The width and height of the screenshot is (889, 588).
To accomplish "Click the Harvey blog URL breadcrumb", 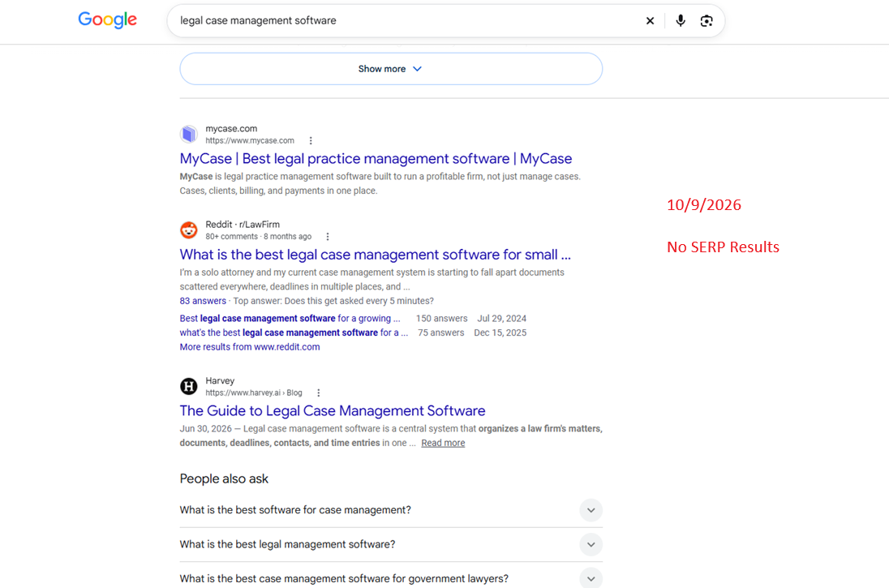I will (x=254, y=393).
